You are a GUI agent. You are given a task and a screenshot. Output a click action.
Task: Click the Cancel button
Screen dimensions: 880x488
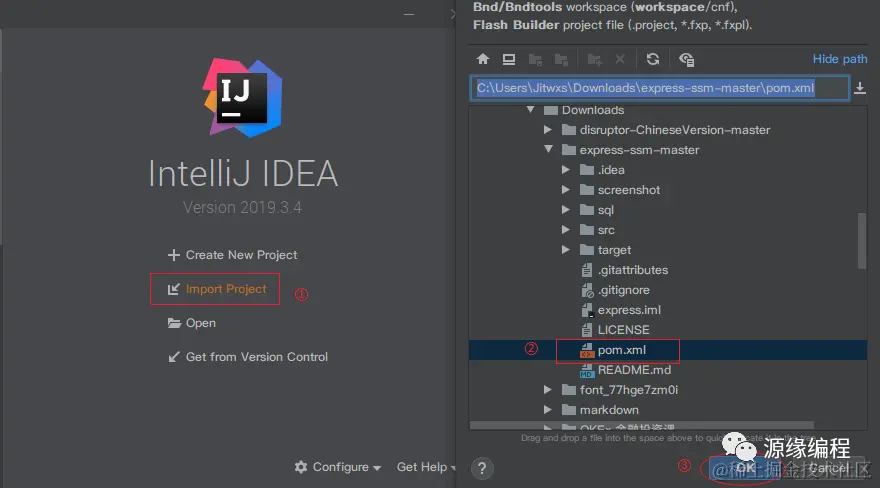click(829, 467)
